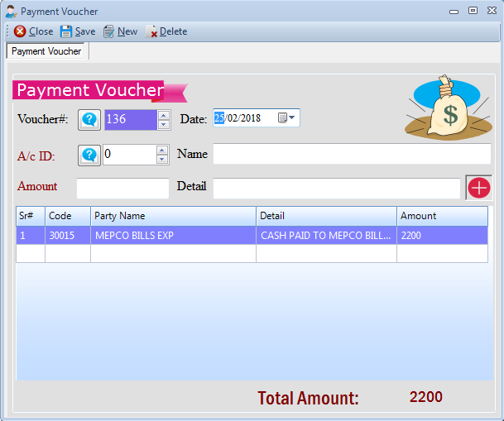Select the Payment Voucher tab
Viewport: 504px width, 421px height.
pos(46,51)
